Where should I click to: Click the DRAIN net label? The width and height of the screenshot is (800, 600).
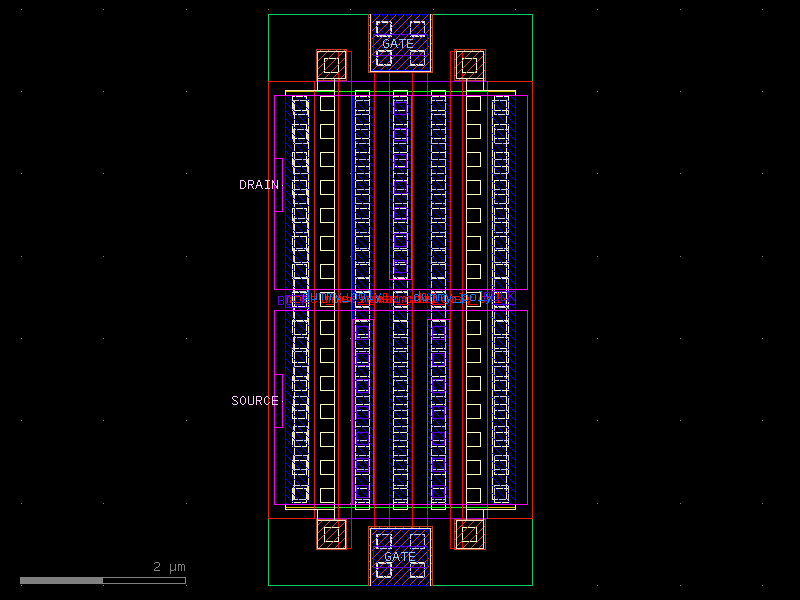(259, 184)
